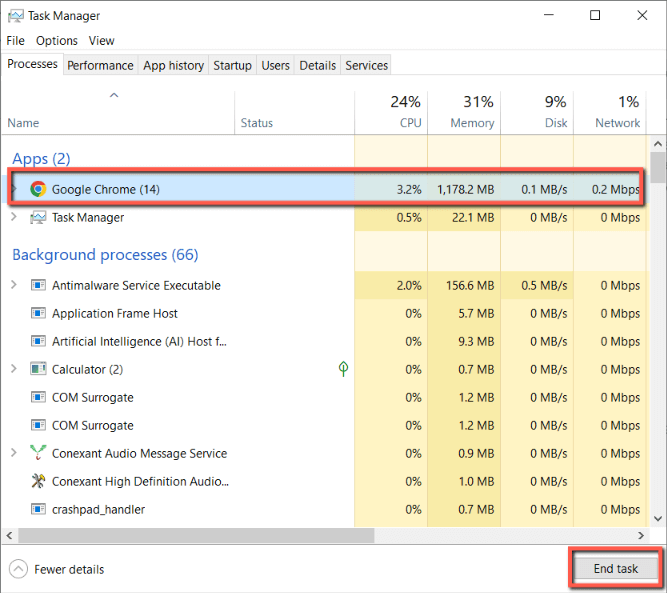Switch to the Details tab

(317, 66)
